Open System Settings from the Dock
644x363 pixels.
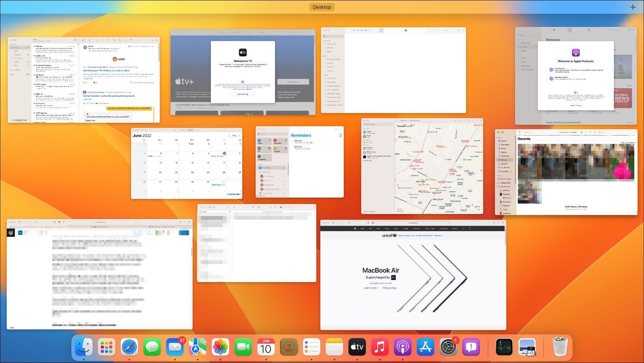tap(448, 346)
